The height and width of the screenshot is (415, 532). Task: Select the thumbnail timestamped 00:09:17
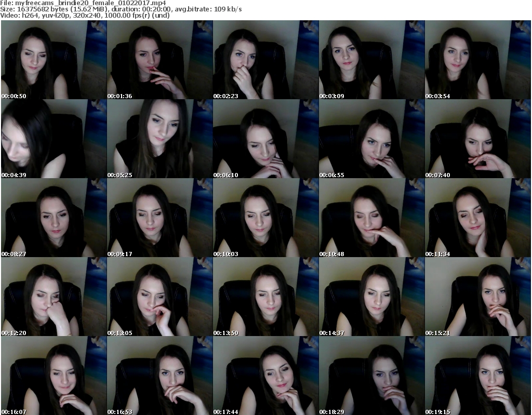click(160, 218)
